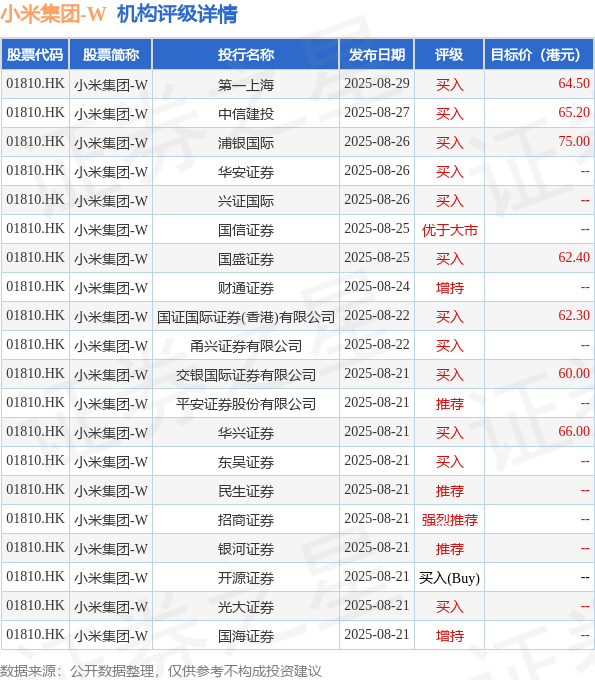Click the 投行名称 column header

coord(245,55)
